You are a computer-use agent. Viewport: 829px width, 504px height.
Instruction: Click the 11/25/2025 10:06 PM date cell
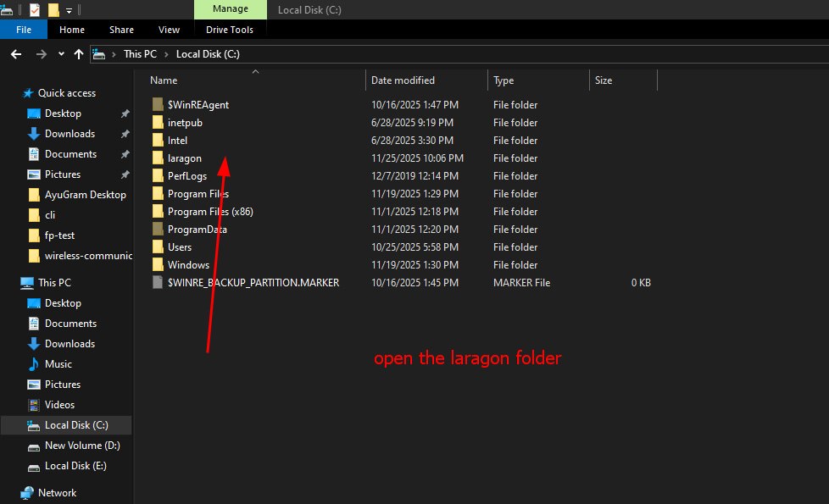tap(417, 158)
